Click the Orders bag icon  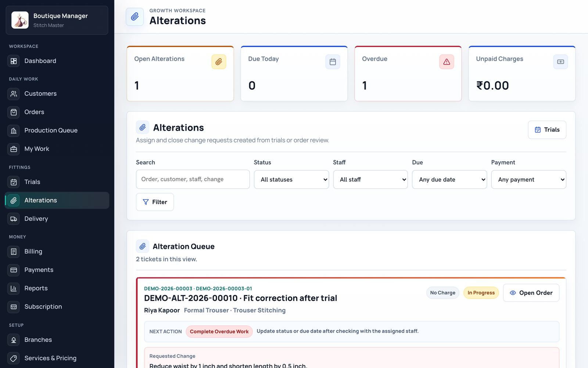14,112
